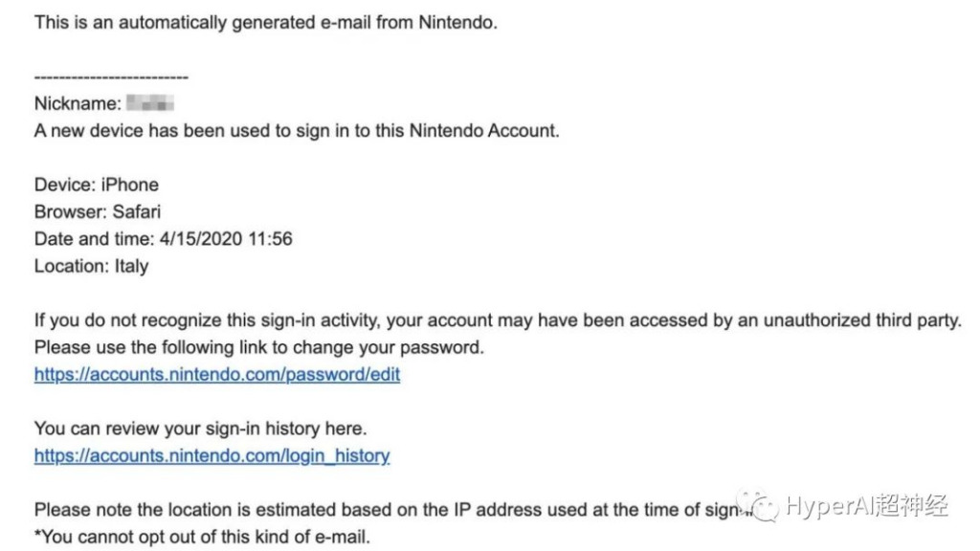
Task: Click the '*You cannot opt out' notice
Action: [203, 537]
